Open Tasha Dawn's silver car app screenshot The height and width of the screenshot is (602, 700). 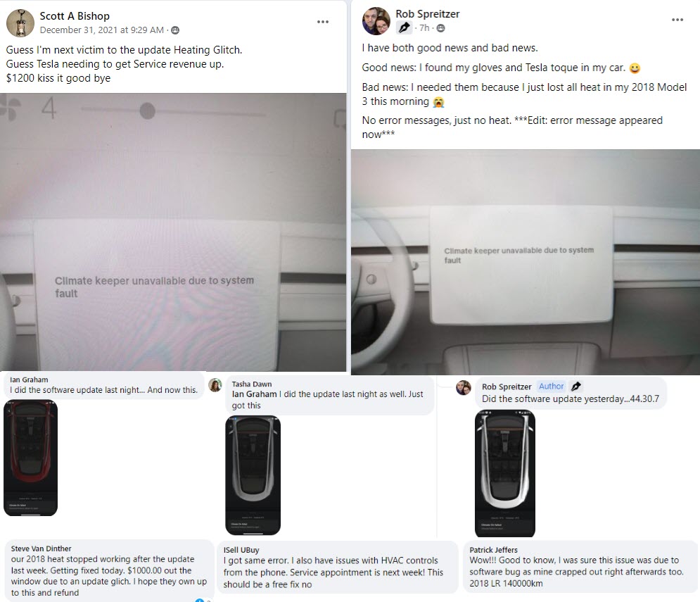pyautogui.click(x=253, y=475)
